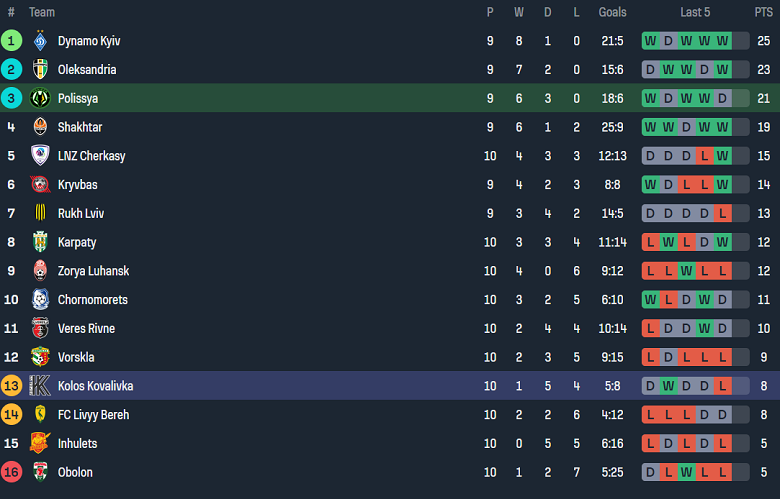Click Rukh Lviv's latest loss result box
This screenshot has width=780, height=499.
(x=722, y=213)
